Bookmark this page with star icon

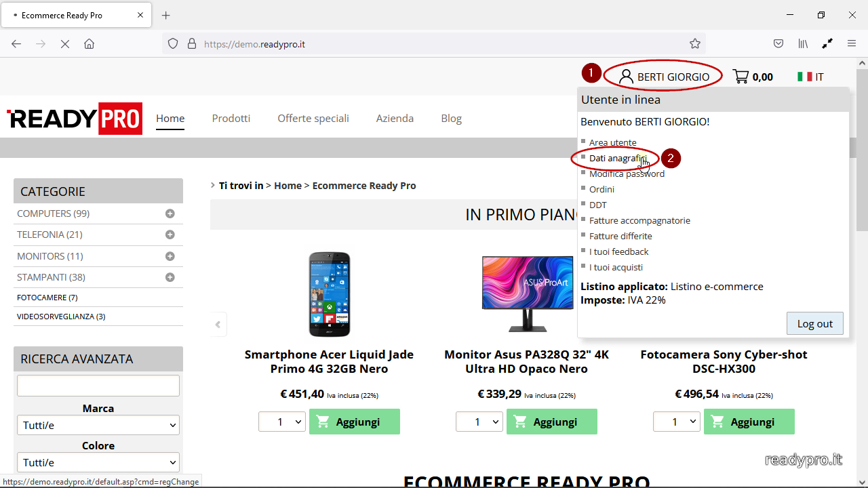click(695, 44)
